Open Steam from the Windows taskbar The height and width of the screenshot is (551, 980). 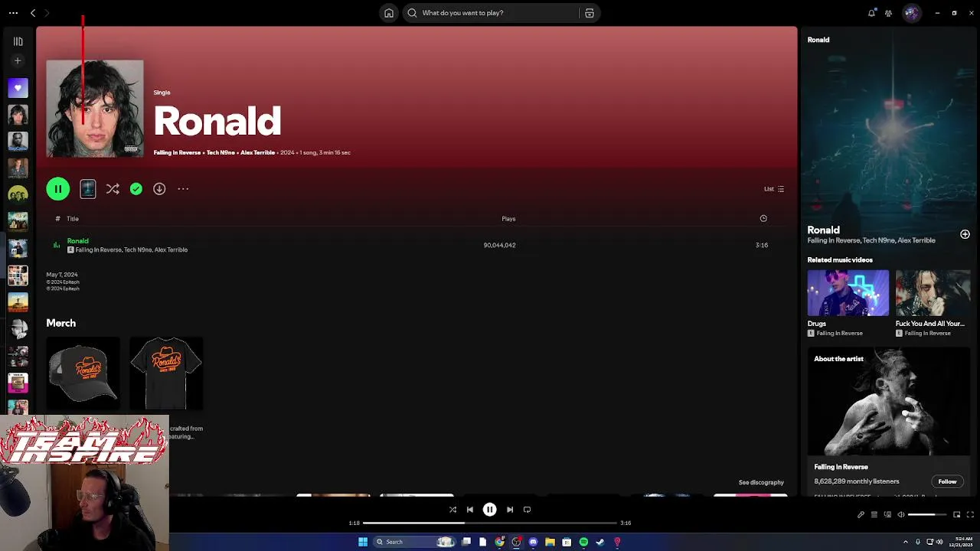point(600,542)
